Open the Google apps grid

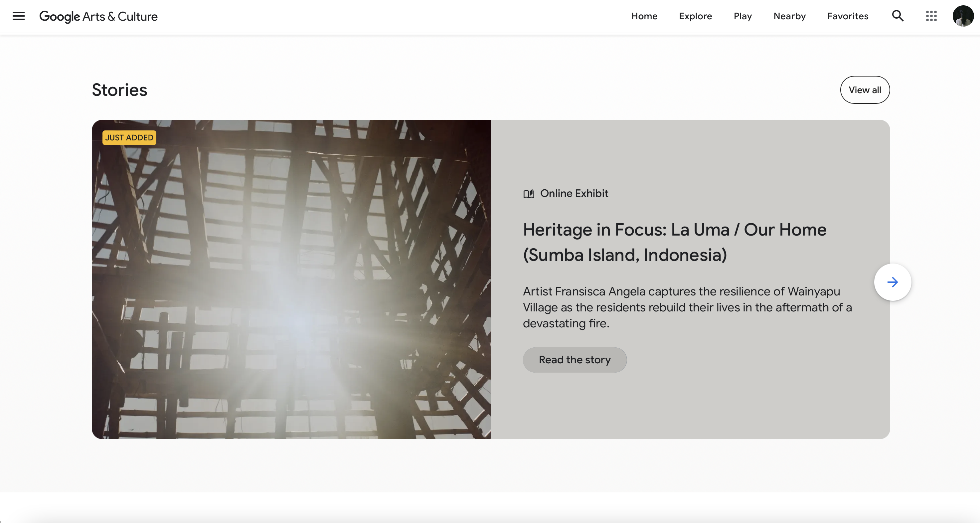click(x=931, y=16)
